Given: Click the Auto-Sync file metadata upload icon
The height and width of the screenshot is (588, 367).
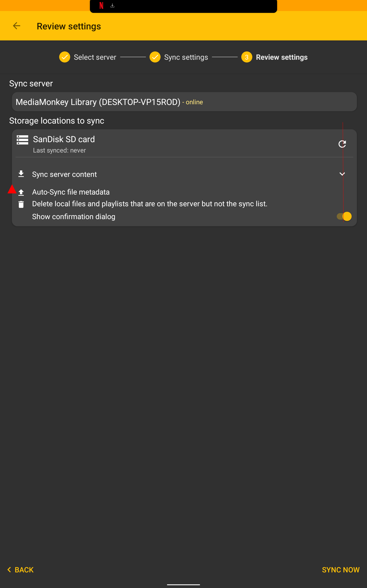Looking at the screenshot, I should [21, 192].
